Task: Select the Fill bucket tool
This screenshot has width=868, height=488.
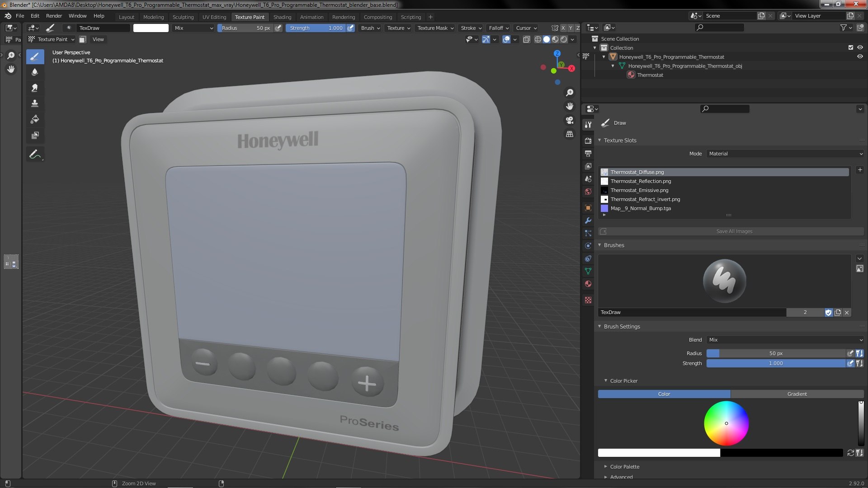Action: click(35, 119)
